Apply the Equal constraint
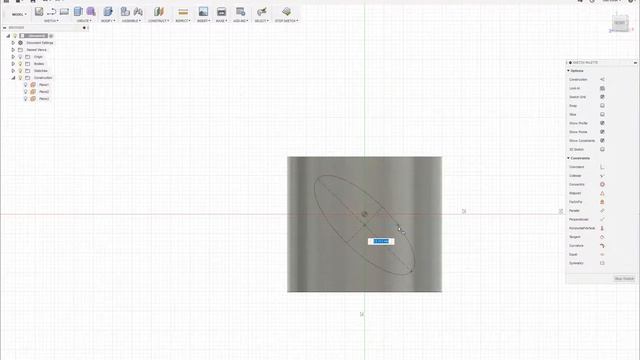The width and height of the screenshot is (640, 360). [602, 254]
